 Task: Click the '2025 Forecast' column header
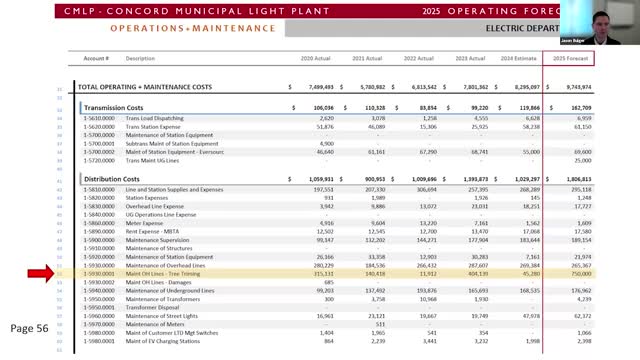tap(570, 58)
